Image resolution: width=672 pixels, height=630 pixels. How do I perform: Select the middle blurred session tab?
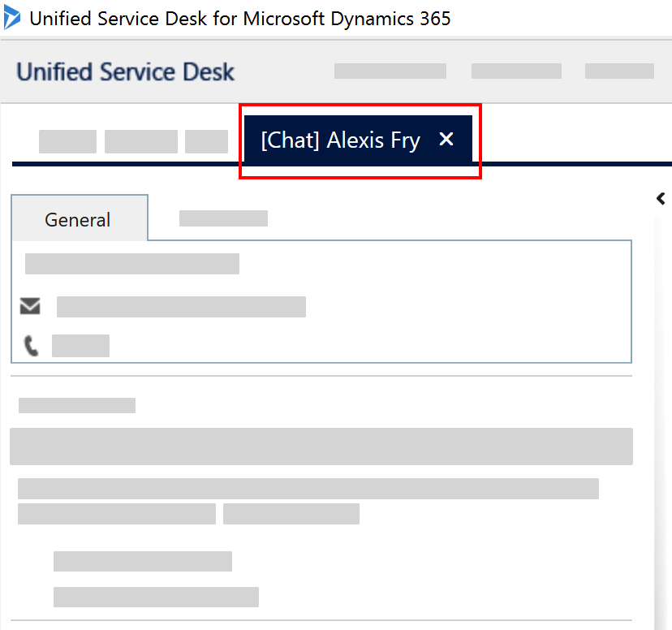pos(141,141)
